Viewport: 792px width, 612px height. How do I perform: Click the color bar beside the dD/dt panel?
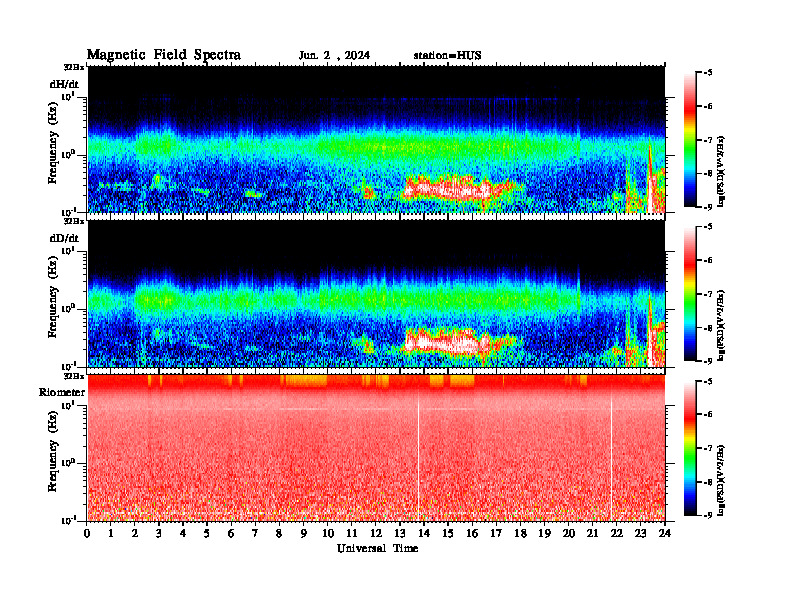point(690,294)
